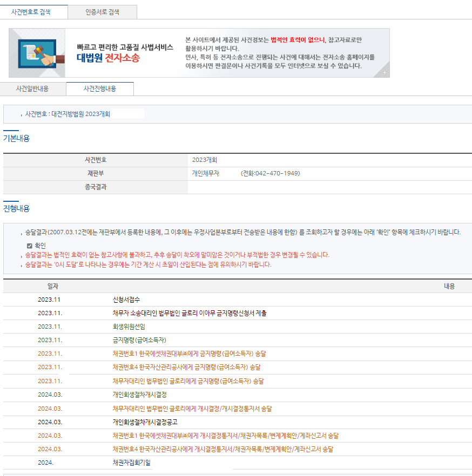The height and width of the screenshot is (476, 472).
Task: Click 채무자대리인 법무법인 글로리 금지명령 송달 link
Action: click(x=188, y=381)
